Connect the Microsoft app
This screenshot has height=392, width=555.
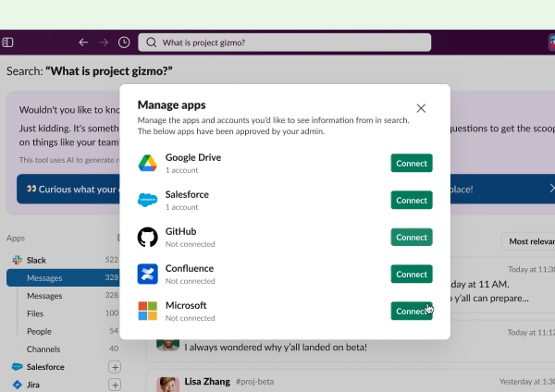coord(412,312)
